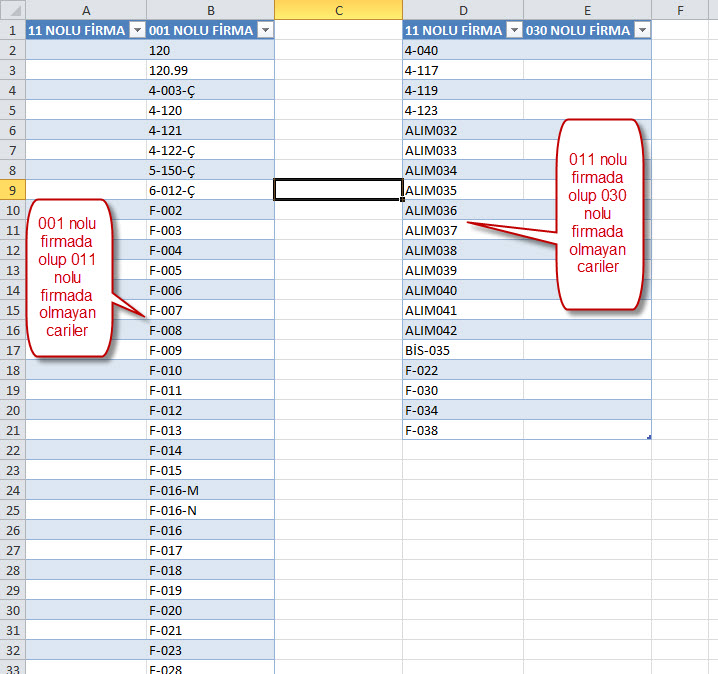Image resolution: width=718 pixels, height=674 pixels.
Task: Select cell containing F-016-M
Action: click(x=211, y=490)
